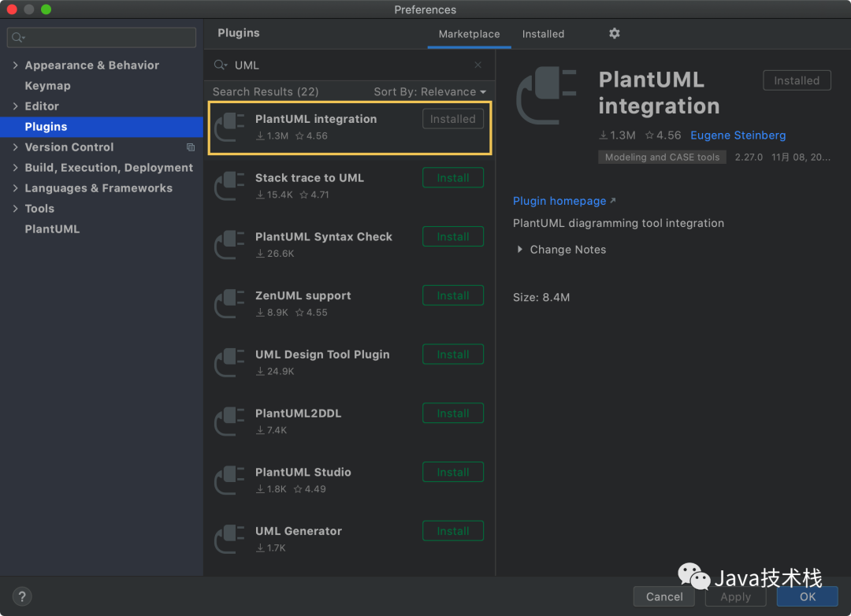Image resolution: width=851 pixels, height=616 pixels.
Task: Click the UML Design Tool Plugin icon
Action: [x=229, y=362]
